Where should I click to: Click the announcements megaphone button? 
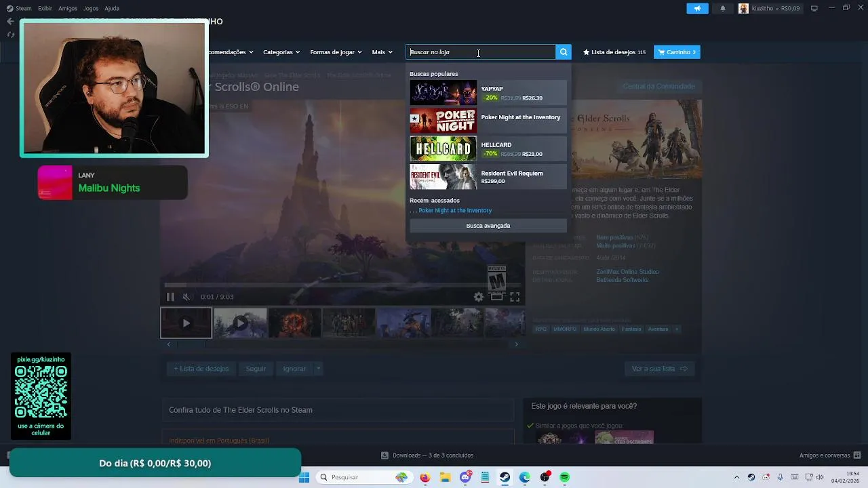[697, 8]
